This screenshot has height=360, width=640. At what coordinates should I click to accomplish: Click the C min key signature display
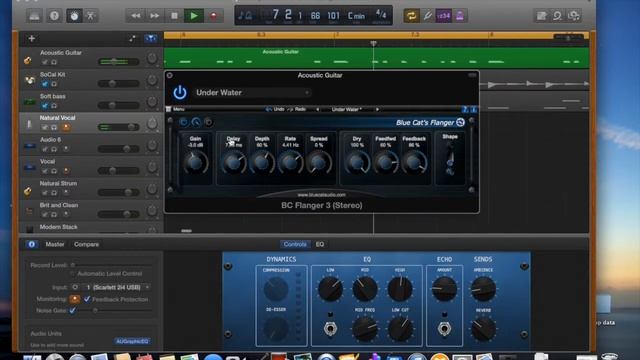click(356, 16)
